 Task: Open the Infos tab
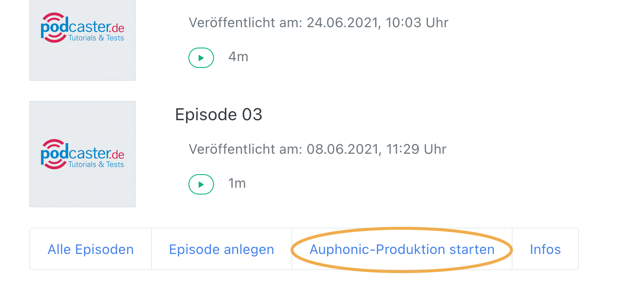pyautogui.click(x=545, y=249)
